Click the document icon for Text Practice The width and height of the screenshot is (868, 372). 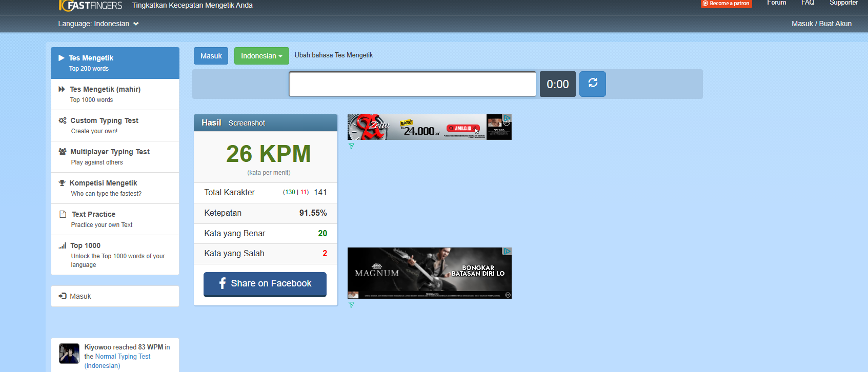pos(63,214)
